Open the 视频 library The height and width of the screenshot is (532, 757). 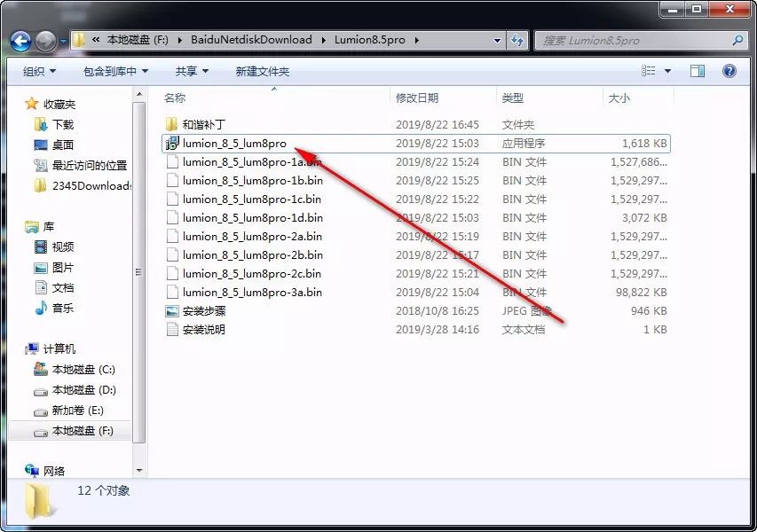pos(63,247)
